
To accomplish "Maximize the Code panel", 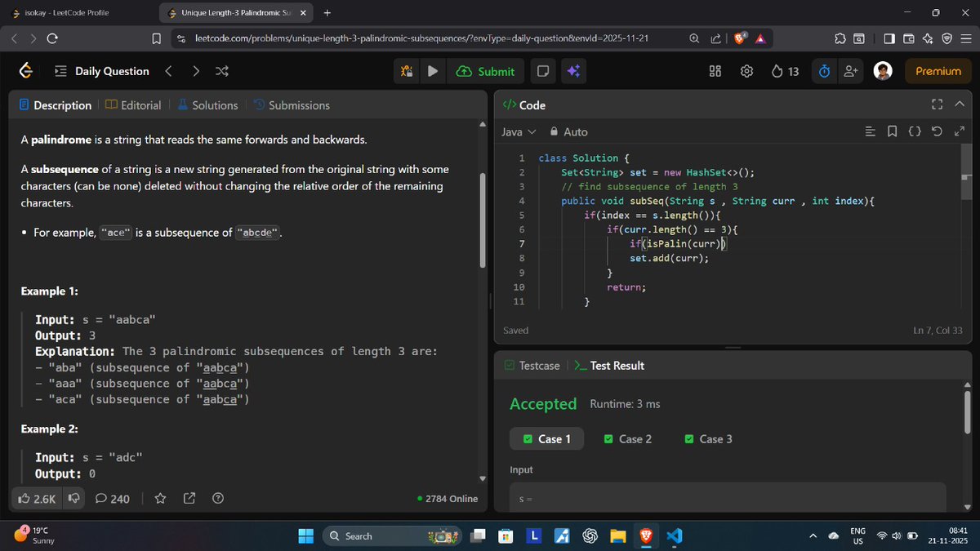I will [937, 104].
